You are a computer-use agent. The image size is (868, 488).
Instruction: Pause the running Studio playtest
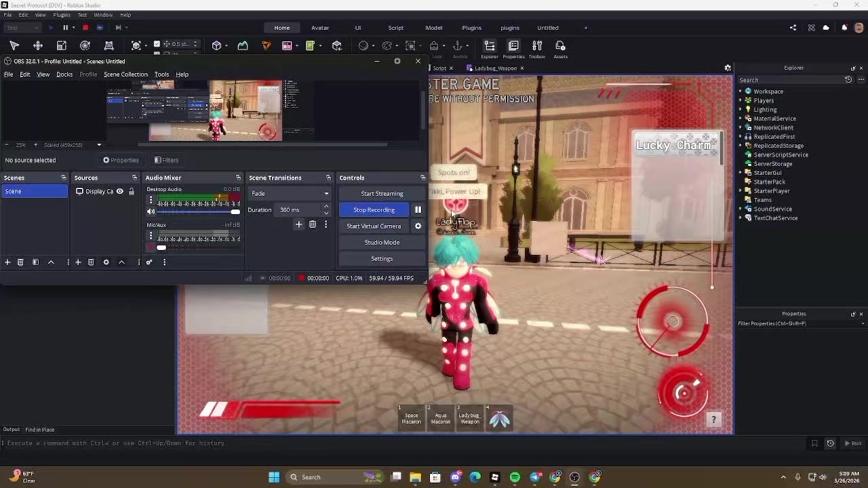pos(66,28)
